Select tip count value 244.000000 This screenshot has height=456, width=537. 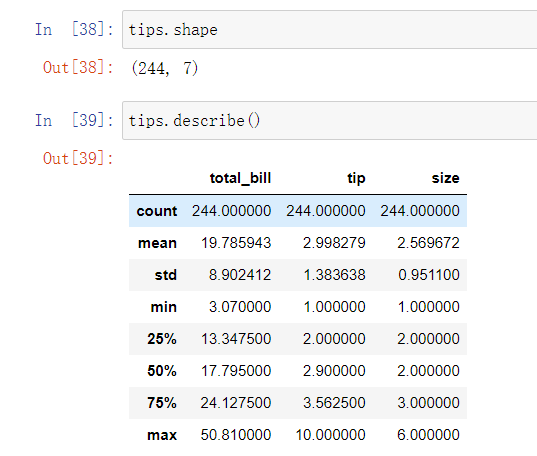[326, 211]
